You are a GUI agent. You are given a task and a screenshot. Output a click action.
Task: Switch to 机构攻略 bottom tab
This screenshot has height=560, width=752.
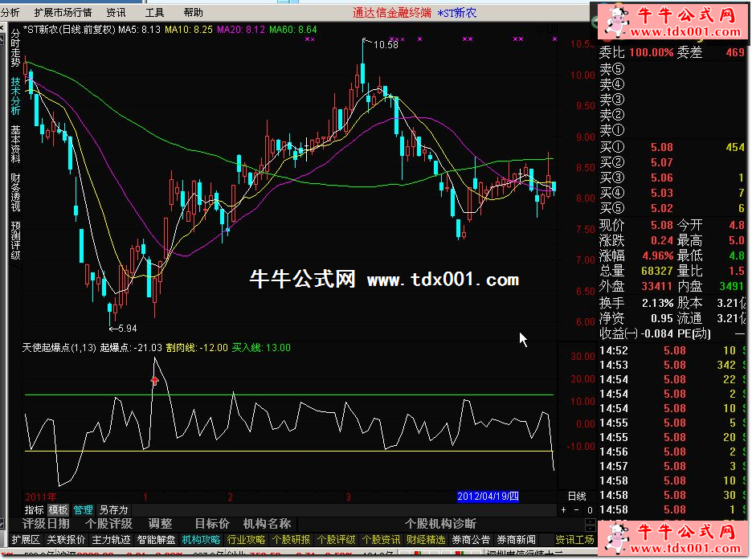point(202,540)
